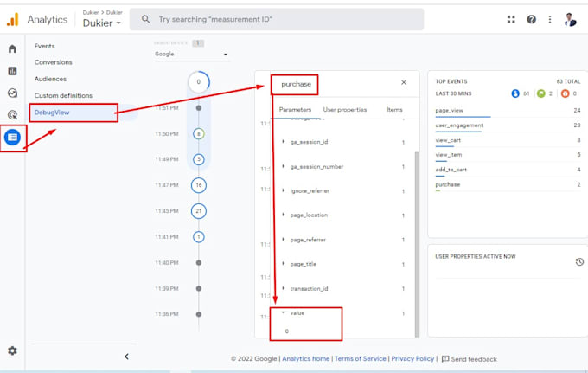Select the 11:45 PM bubble with 21
This screenshot has width=588, height=373.
(199, 211)
